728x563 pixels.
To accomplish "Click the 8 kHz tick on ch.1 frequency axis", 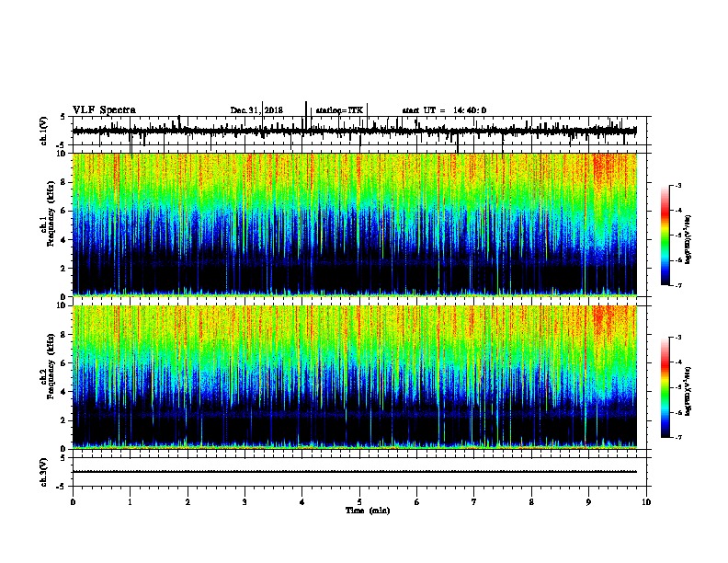I will pyautogui.click(x=64, y=182).
